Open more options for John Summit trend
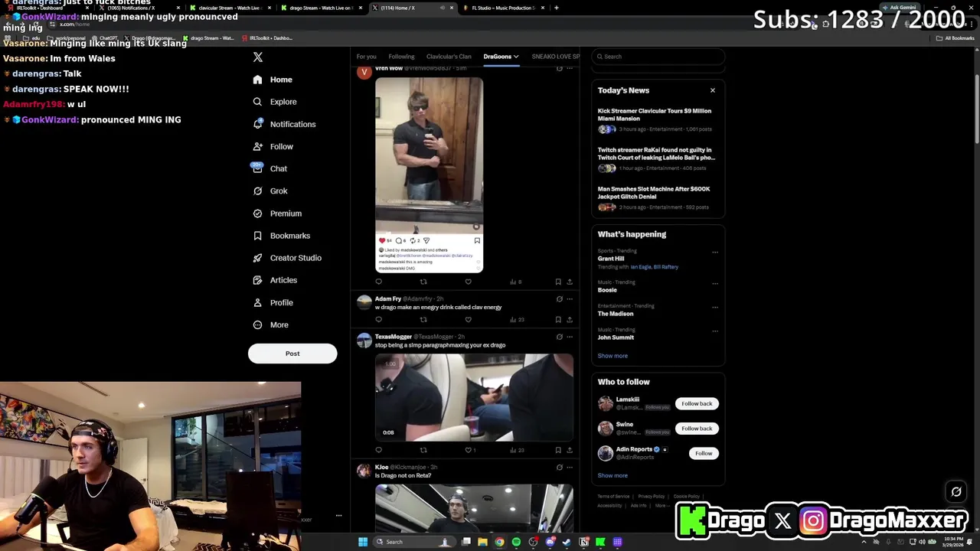The height and width of the screenshot is (551, 980). coord(715,331)
